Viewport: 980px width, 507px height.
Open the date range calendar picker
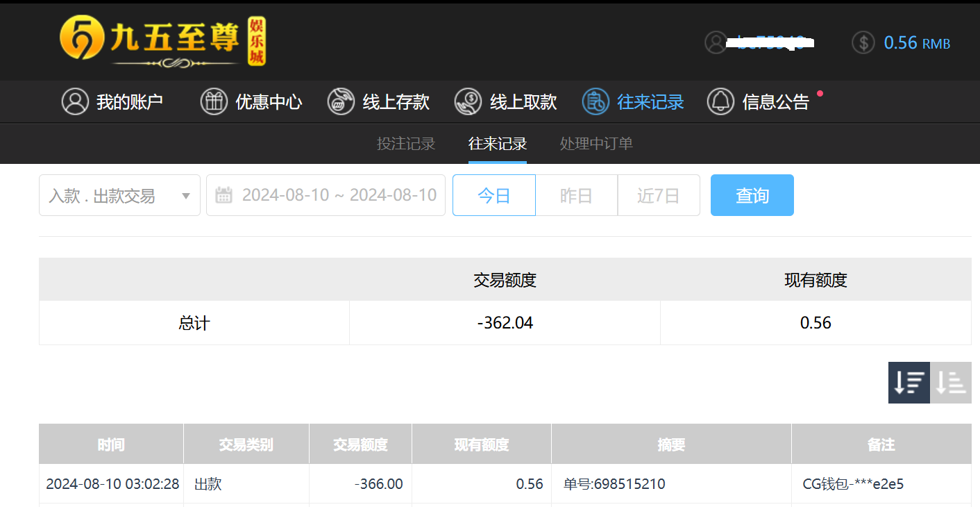(326, 196)
